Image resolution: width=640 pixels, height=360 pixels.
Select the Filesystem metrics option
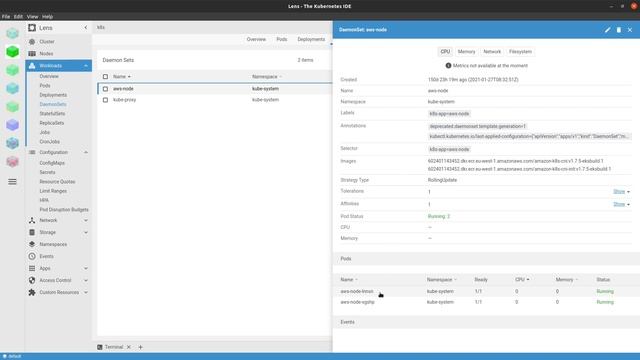[520, 52]
